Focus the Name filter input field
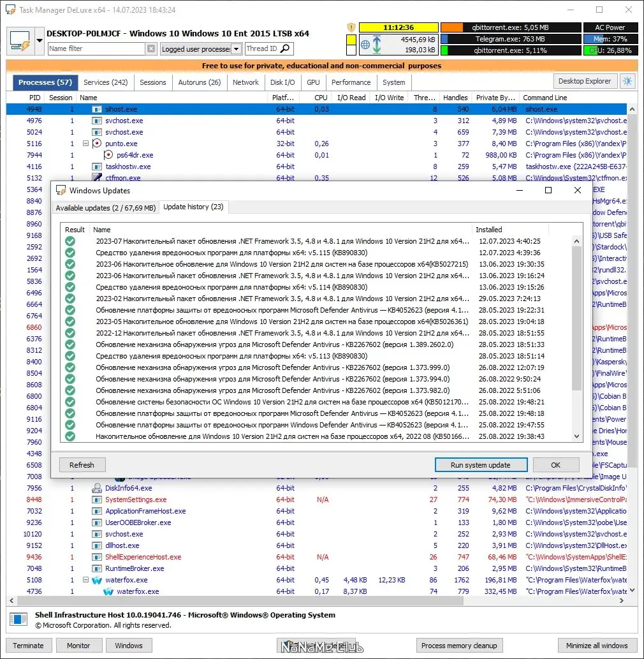This screenshot has height=659, width=644. tap(97, 48)
